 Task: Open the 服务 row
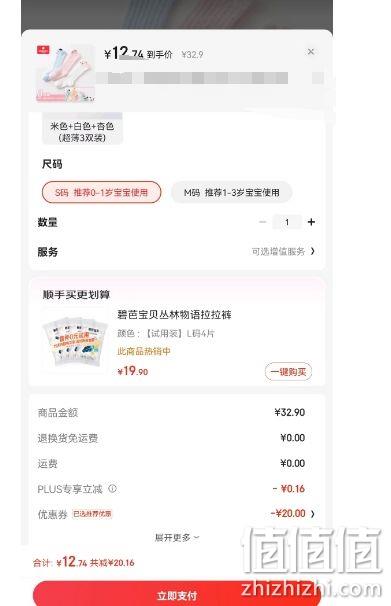click(x=177, y=252)
